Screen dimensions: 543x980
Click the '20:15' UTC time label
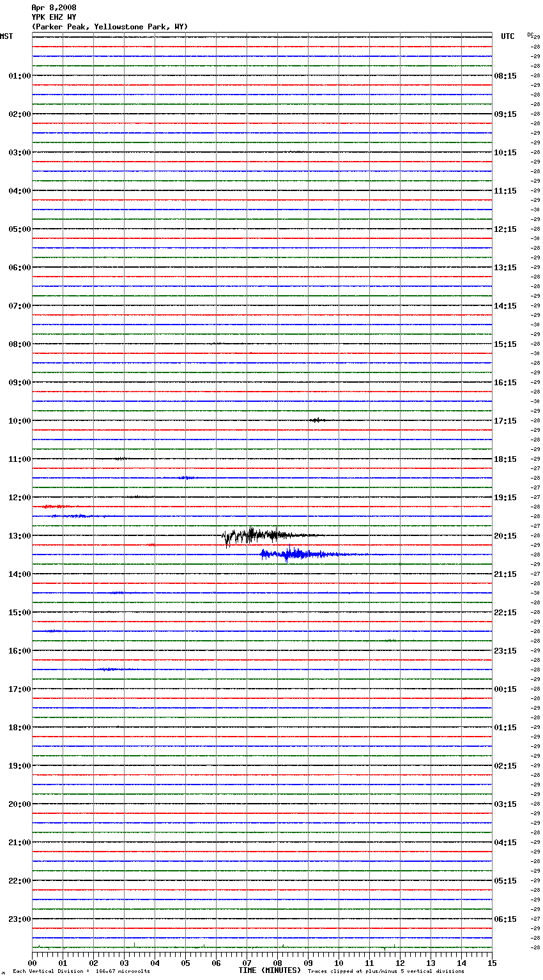coord(505,536)
